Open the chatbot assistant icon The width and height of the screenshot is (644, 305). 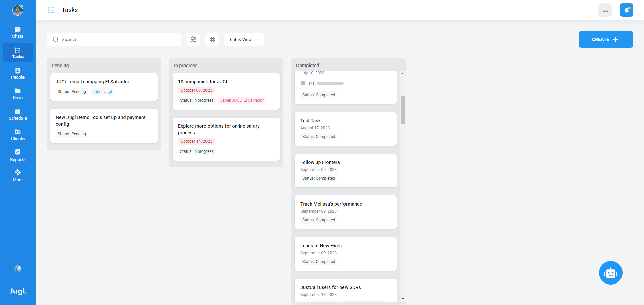610,273
